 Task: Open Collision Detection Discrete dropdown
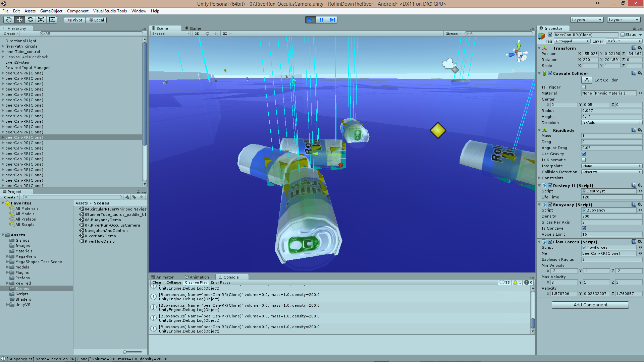pos(611,172)
